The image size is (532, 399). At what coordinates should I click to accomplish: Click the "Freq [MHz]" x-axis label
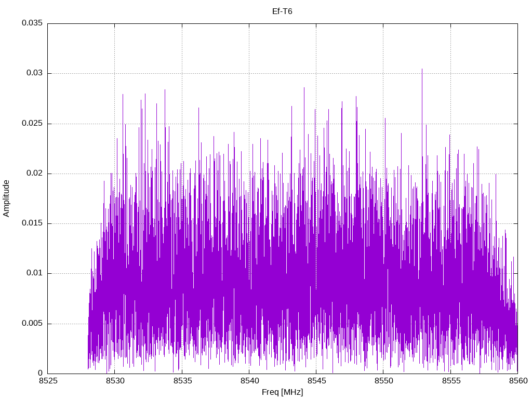point(282,392)
